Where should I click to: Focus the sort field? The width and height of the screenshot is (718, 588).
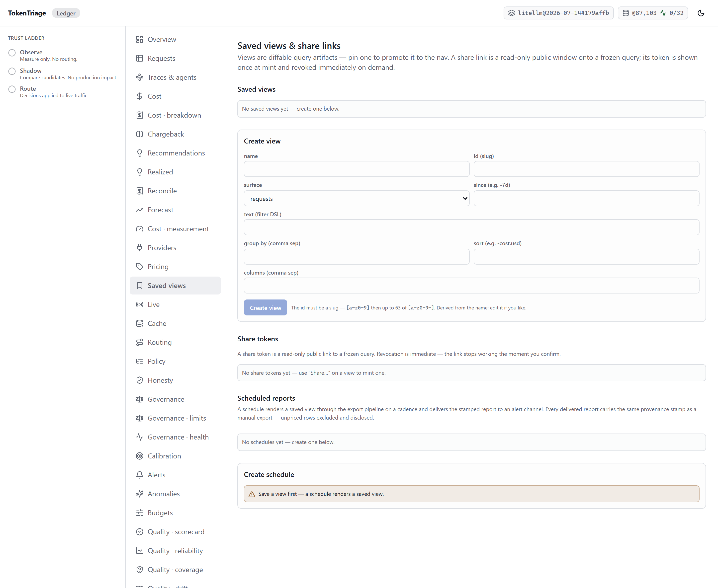[x=586, y=257]
